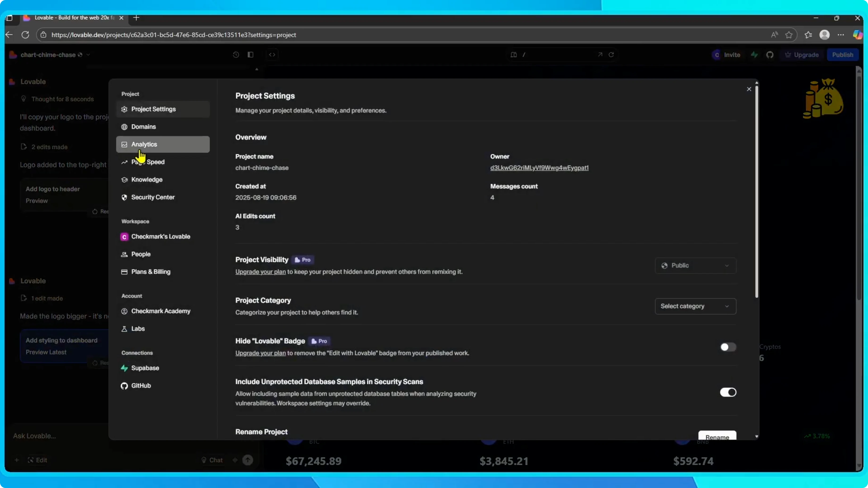The width and height of the screenshot is (868, 488).
Task: Open Checkmark's Lovable workspace settings
Action: 163,236
